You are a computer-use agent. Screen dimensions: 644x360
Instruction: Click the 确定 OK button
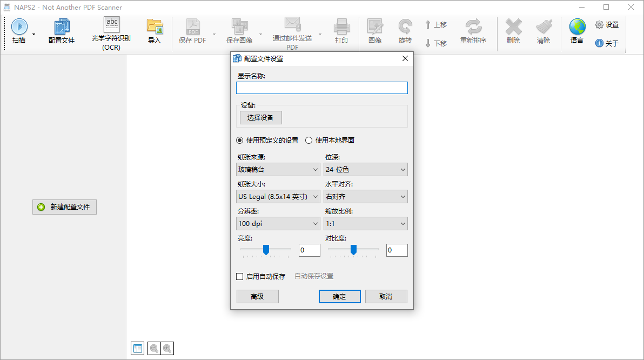tap(340, 297)
